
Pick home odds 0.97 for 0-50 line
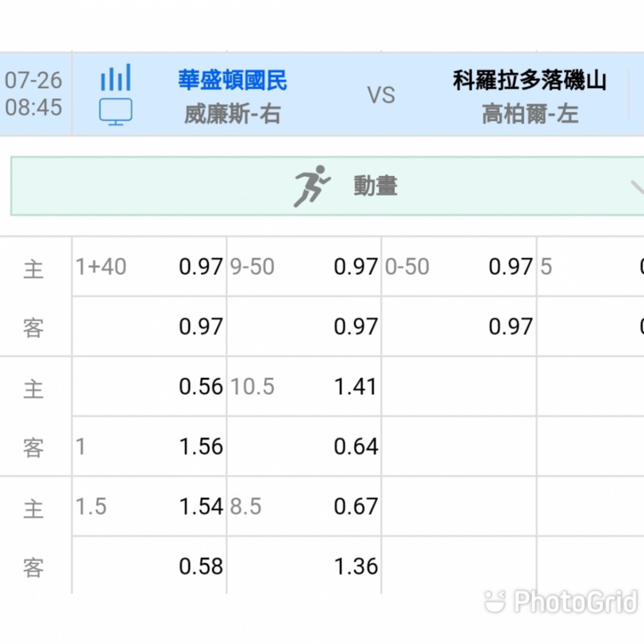pos(511,267)
